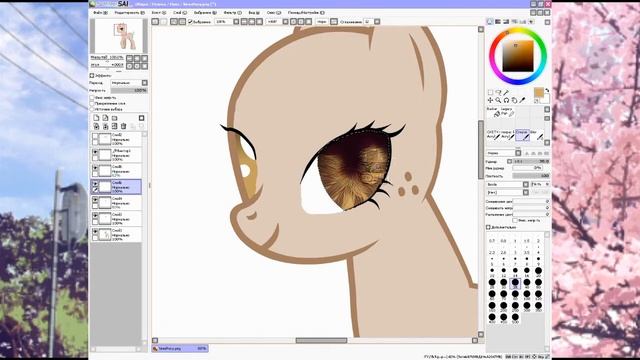
Task: Select the move tool
Action: click(x=491, y=100)
